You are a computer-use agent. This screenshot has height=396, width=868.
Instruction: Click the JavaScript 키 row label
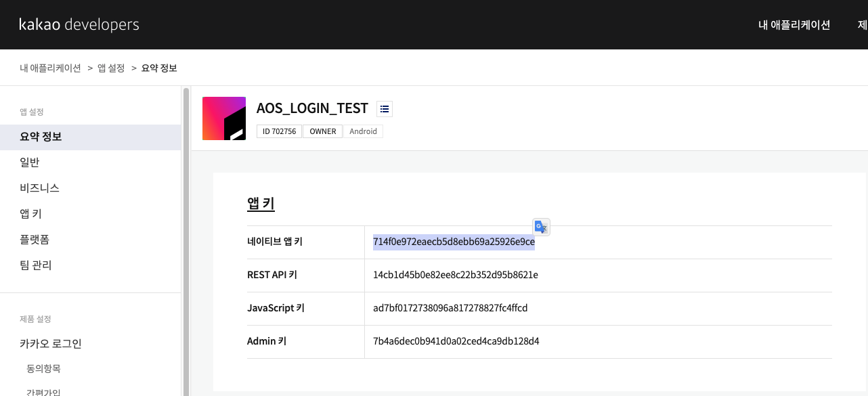[x=276, y=308]
